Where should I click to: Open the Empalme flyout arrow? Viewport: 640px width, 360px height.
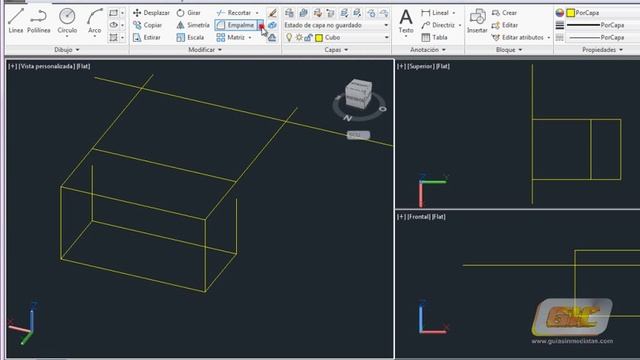pos(261,25)
